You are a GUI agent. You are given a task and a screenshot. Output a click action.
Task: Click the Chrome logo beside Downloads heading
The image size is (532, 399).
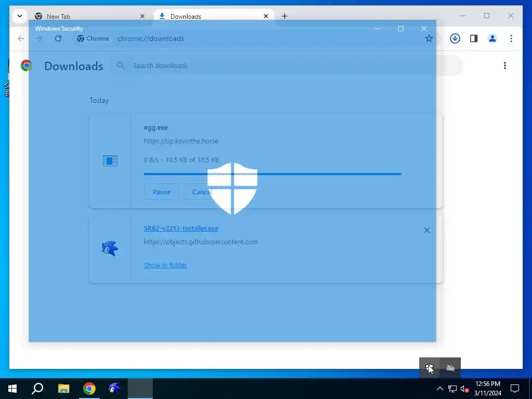click(x=26, y=65)
